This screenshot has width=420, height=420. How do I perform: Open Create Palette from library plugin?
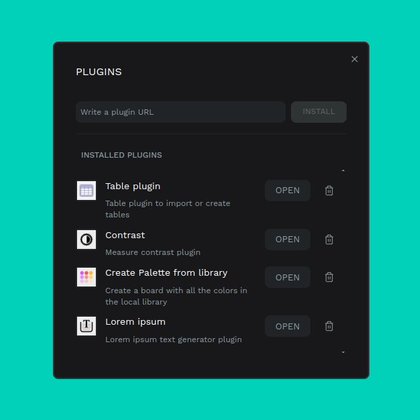click(288, 277)
